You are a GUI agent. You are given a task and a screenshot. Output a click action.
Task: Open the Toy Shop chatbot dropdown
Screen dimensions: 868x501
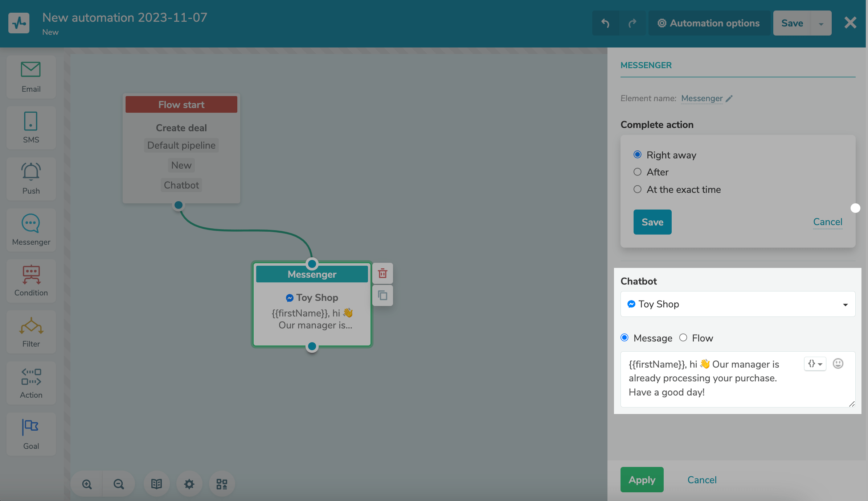(x=738, y=304)
